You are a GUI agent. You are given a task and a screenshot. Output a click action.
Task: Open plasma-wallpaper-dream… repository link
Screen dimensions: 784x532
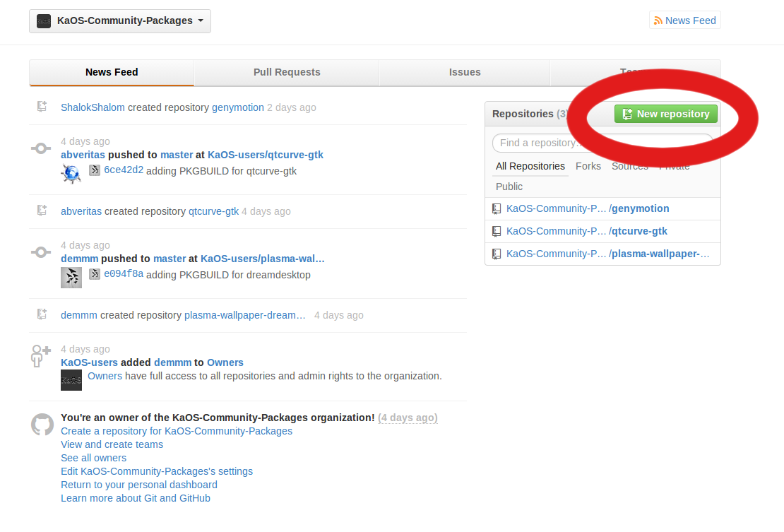coord(244,316)
